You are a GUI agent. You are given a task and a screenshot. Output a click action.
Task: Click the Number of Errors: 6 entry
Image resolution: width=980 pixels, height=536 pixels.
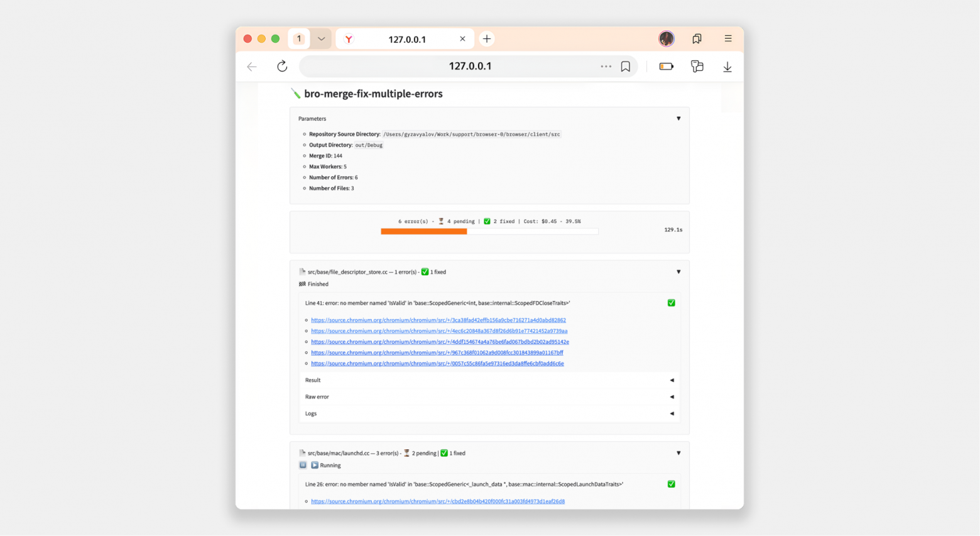pyautogui.click(x=333, y=177)
